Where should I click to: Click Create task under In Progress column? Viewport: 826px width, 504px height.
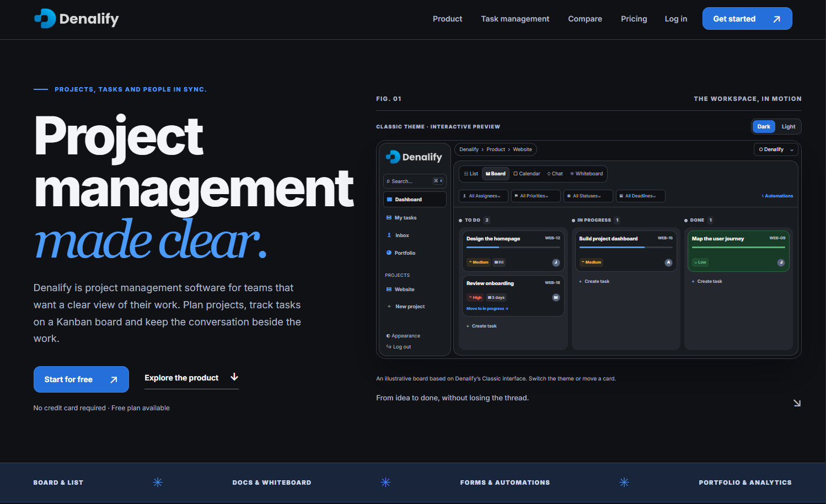click(x=594, y=282)
